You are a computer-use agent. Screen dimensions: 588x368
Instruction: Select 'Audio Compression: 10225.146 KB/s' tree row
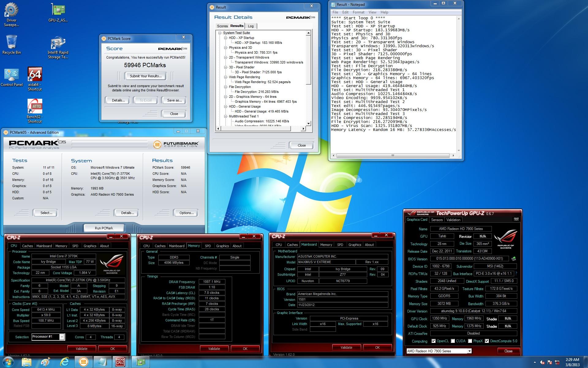click(262, 121)
